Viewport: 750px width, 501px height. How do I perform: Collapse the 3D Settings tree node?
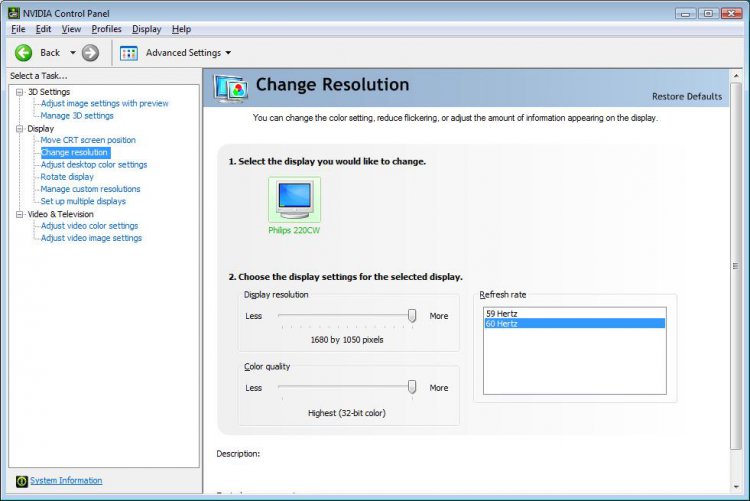(x=19, y=92)
